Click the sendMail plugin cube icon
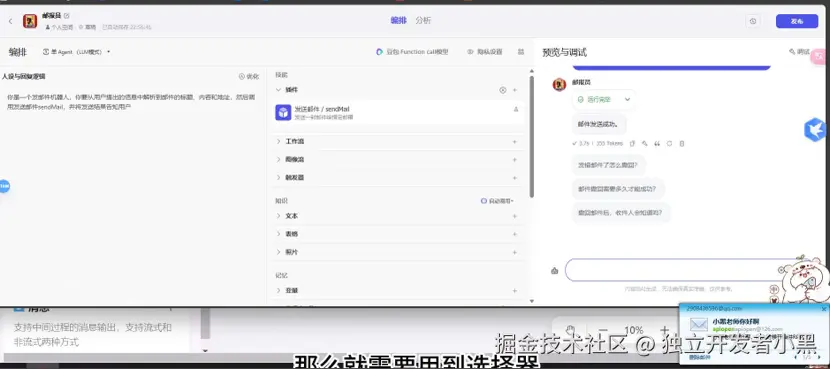Screen dimensions: 830x369 click(x=283, y=112)
